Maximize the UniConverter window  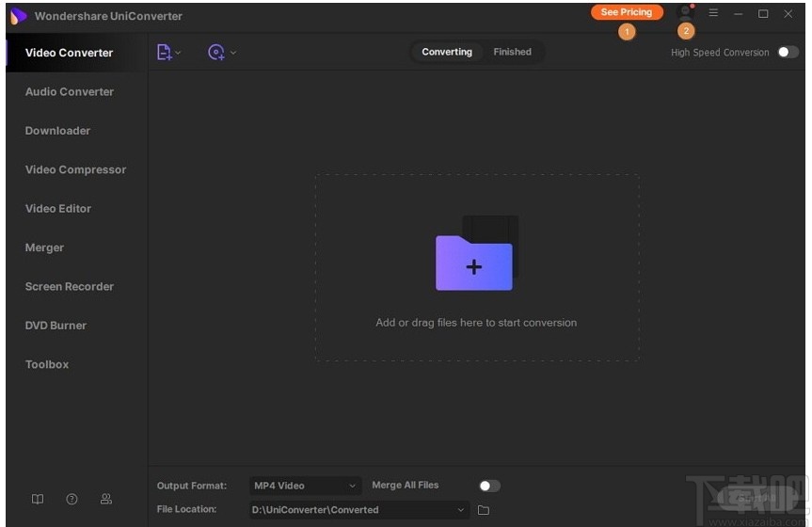point(763,14)
